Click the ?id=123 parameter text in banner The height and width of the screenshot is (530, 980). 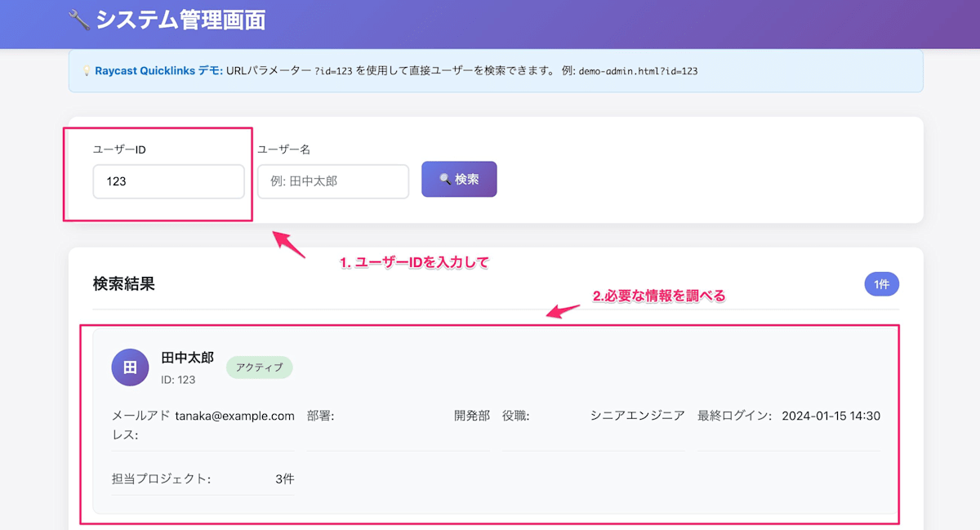point(333,71)
